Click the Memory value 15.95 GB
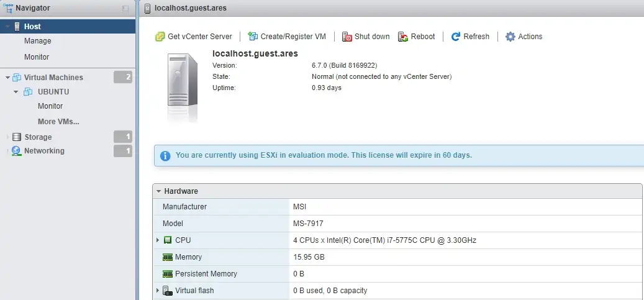The height and width of the screenshot is (300, 644). pyautogui.click(x=309, y=257)
